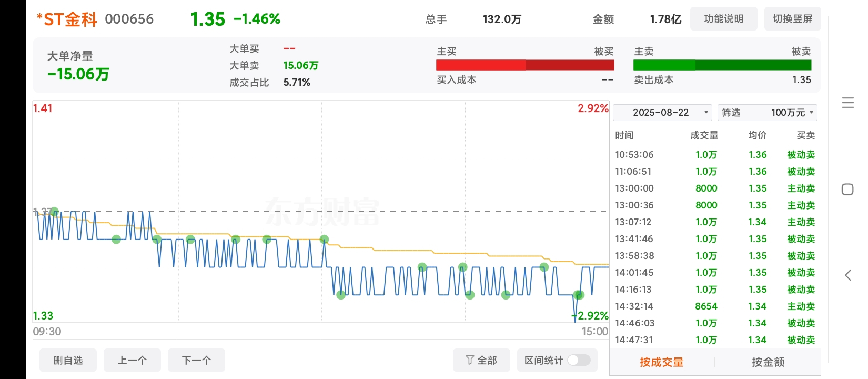
Task: Click the current price 1.35 at top
Action: pyautogui.click(x=208, y=19)
